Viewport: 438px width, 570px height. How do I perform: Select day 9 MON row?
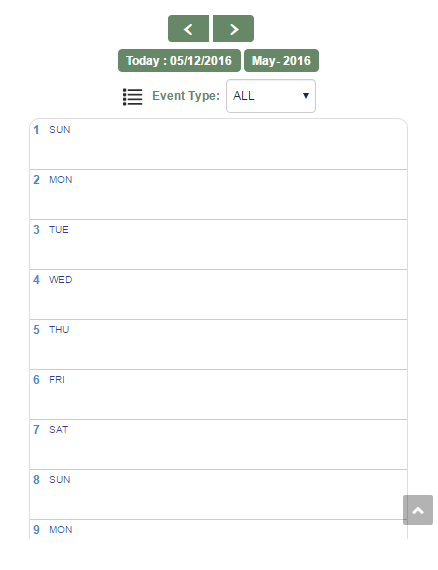218,530
